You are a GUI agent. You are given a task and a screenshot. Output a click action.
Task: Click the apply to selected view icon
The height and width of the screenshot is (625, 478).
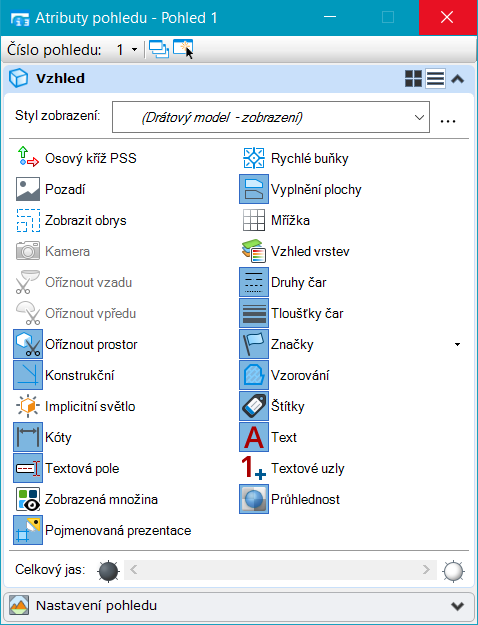[183, 49]
